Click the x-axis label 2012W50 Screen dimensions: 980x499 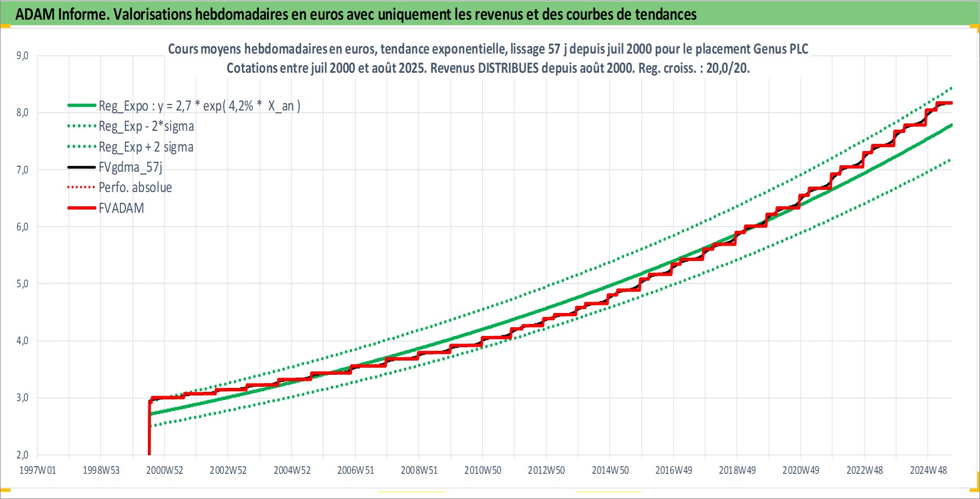click(546, 470)
